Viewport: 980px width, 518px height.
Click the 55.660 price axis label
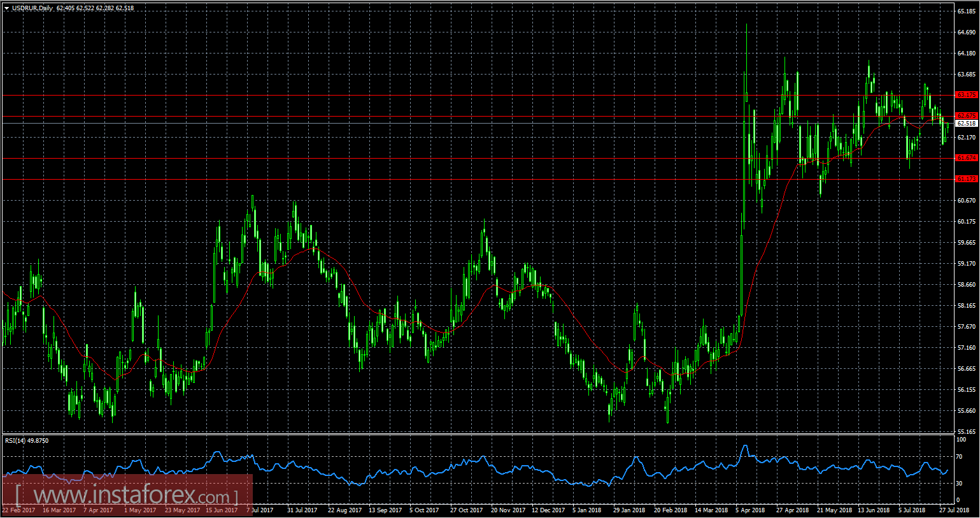tap(966, 411)
